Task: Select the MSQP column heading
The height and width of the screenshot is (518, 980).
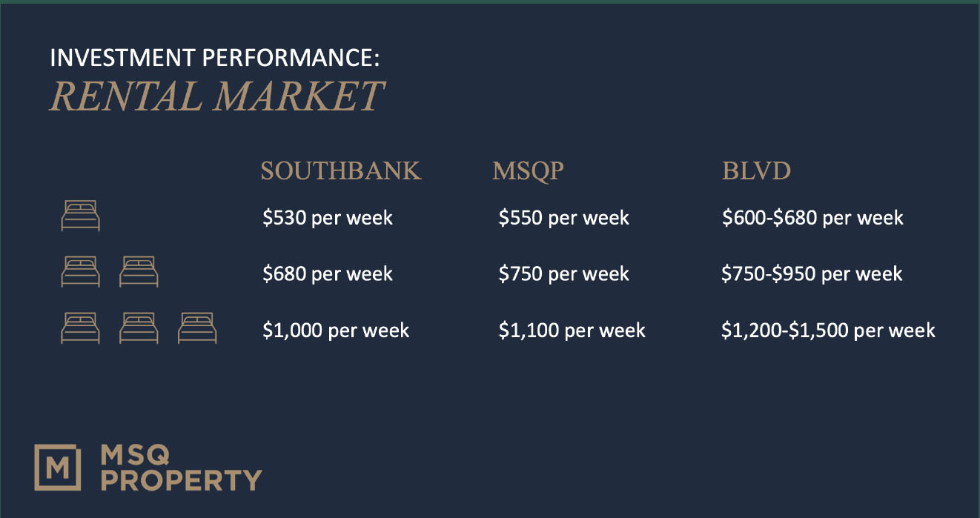Action: pyautogui.click(x=529, y=171)
